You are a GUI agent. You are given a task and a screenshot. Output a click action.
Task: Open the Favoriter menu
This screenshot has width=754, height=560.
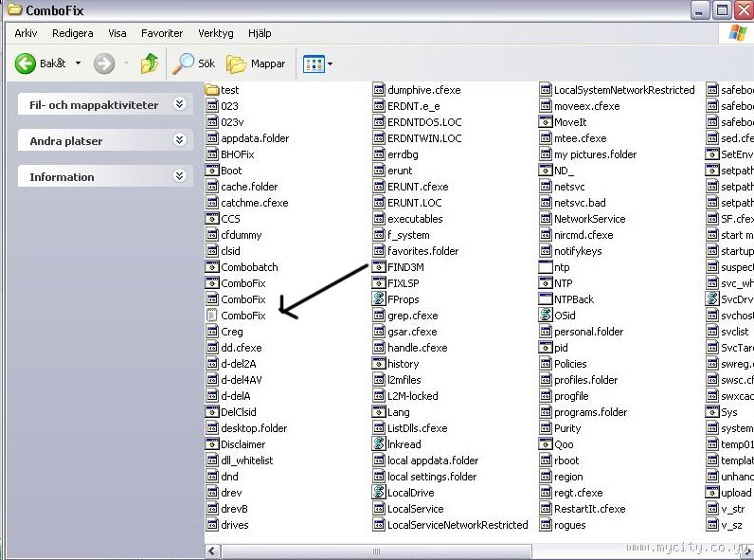[162, 33]
